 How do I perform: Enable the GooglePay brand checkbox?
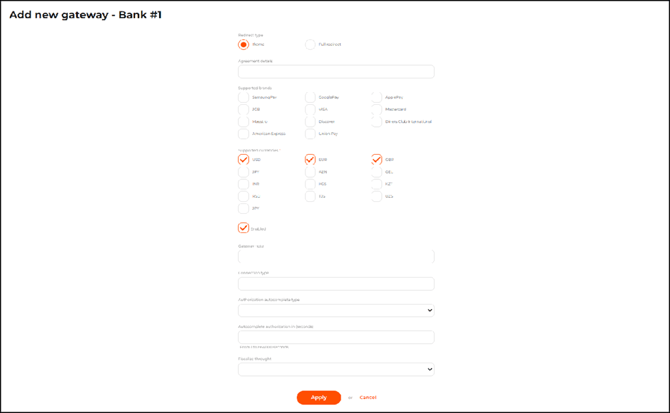pos(310,97)
